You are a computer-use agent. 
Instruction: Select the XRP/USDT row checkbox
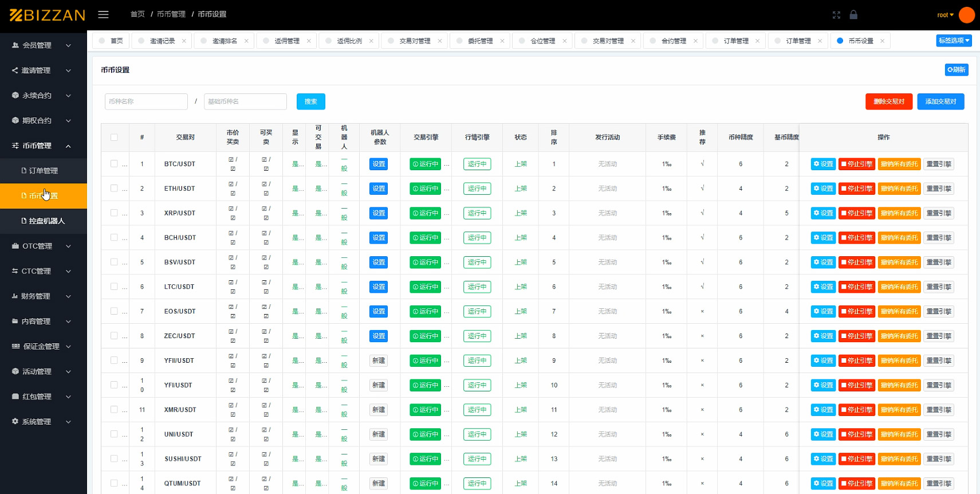(x=114, y=213)
